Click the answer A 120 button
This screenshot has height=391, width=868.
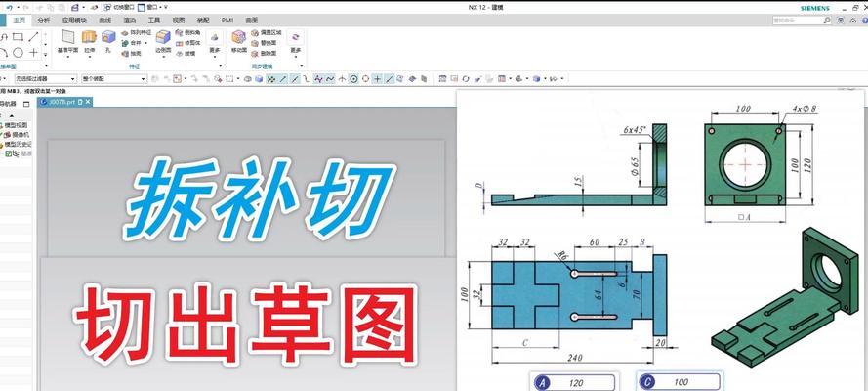pyautogui.click(x=573, y=382)
